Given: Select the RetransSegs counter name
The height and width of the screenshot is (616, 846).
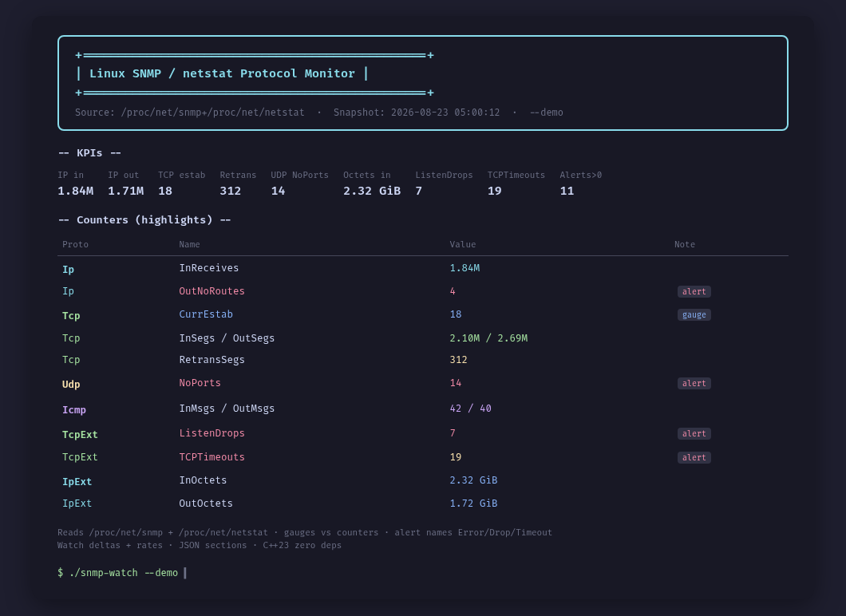Looking at the screenshot, I should coord(212,360).
